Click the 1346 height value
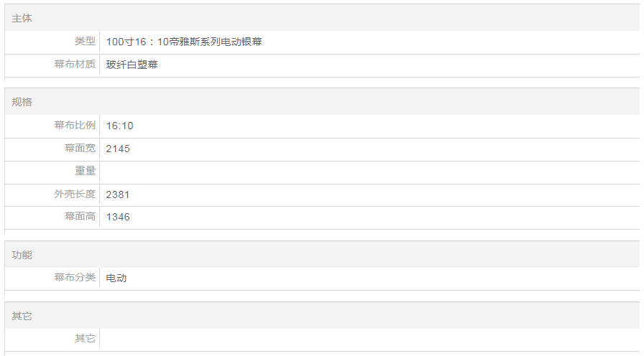The width and height of the screenshot is (644, 356). click(x=118, y=217)
